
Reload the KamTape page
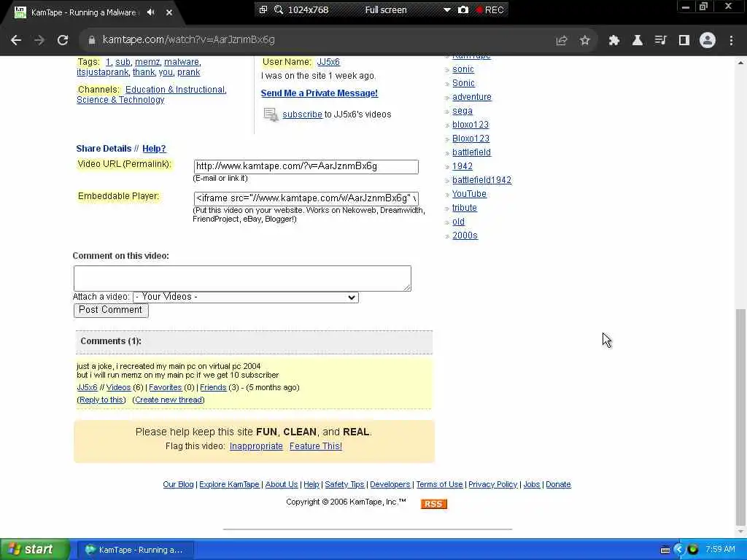63,41
